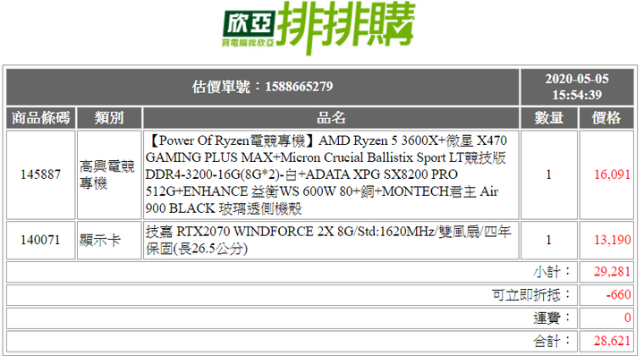Click the date 2020-05-05 15:54:39 cell
644x356 pixels.
pyautogui.click(x=577, y=87)
